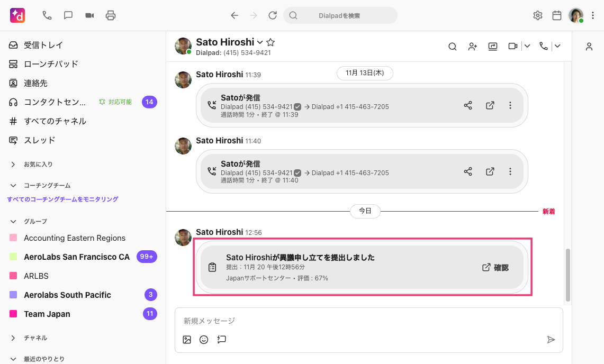The width and height of the screenshot is (604, 364).
Task: Click the screen share icon
Action: [x=493, y=47]
